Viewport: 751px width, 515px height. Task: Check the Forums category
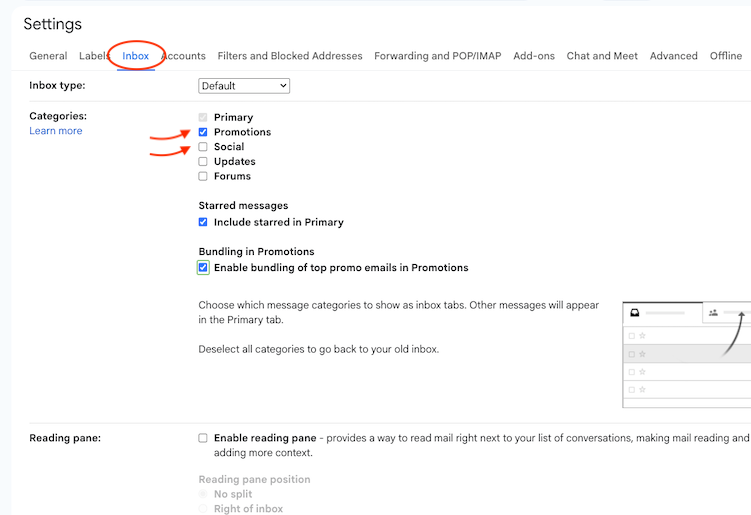pos(203,176)
